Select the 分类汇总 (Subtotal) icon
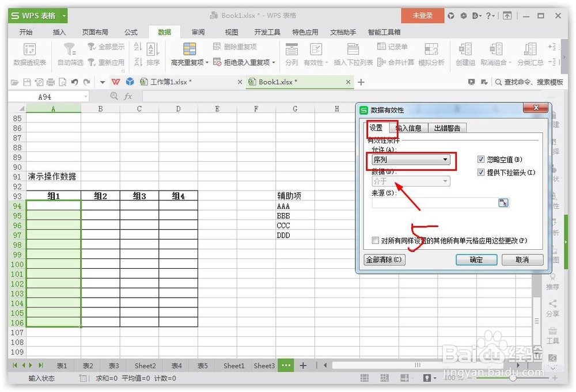The height and width of the screenshot is (392, 576). pos(530,55)
